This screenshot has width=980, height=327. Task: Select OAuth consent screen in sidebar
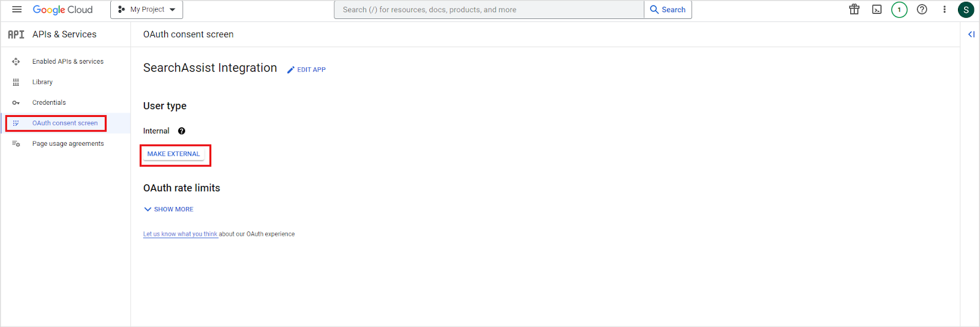click(65, 123)
